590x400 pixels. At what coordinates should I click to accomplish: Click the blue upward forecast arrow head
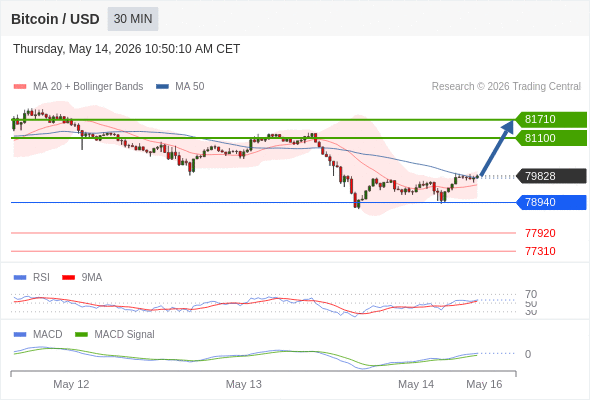pyautogui.click(x=509, y=126)
